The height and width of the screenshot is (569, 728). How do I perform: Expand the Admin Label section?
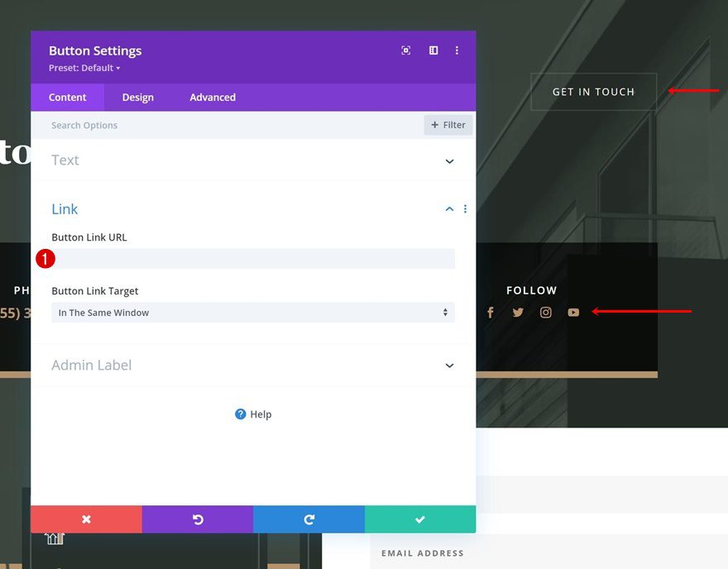pos(449,366)
